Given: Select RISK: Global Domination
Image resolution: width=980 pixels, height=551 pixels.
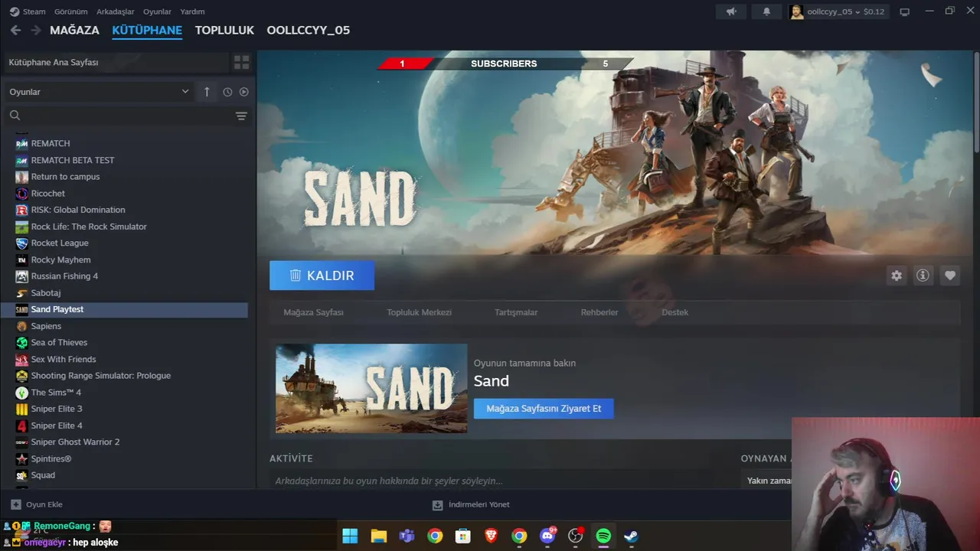Looking at the screenshot, I should 78,210.
